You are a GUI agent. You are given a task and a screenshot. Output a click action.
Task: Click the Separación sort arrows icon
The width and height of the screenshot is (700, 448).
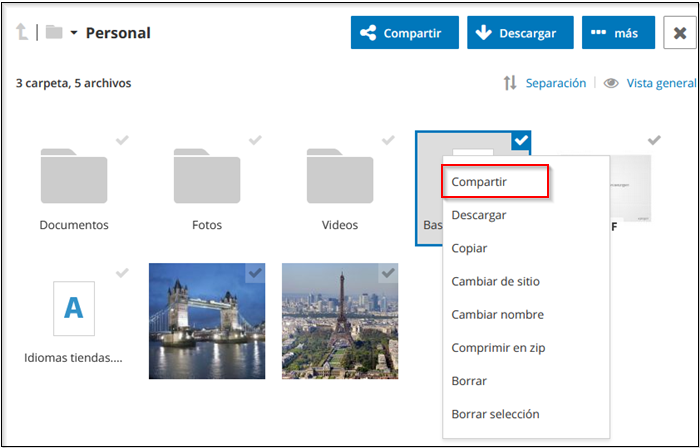tap(510, 83)
